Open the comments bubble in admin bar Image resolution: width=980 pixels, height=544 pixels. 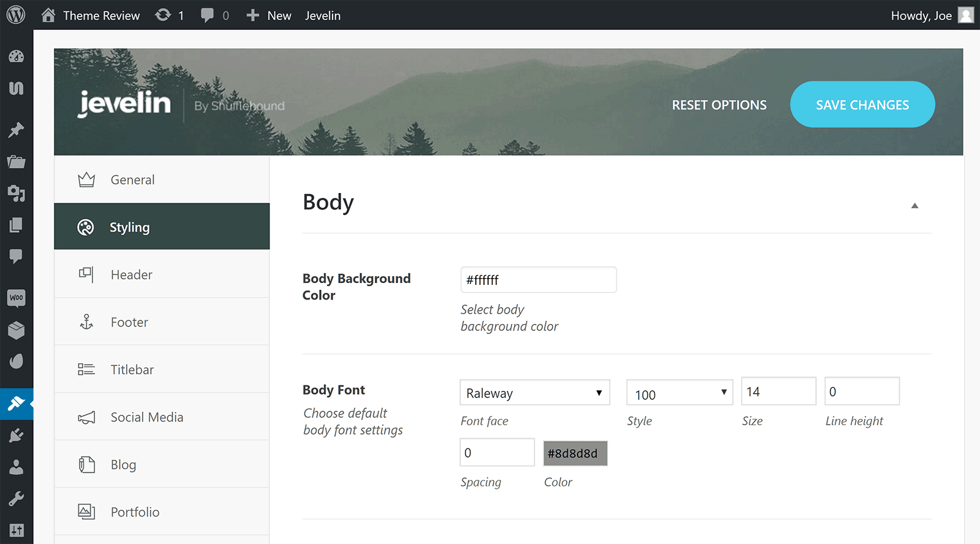(x=208, y=15)
